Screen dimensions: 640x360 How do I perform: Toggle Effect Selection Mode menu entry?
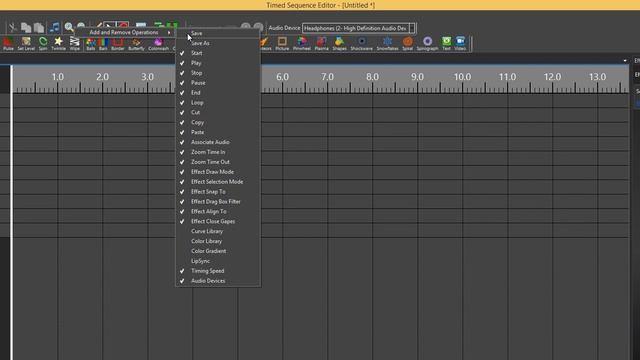218,182
